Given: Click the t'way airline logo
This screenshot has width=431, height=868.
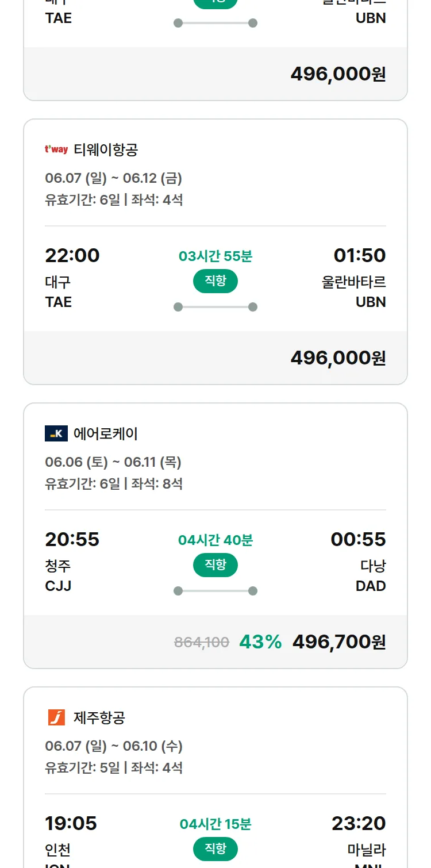Looking at the screenshot, I should point(56,149).
